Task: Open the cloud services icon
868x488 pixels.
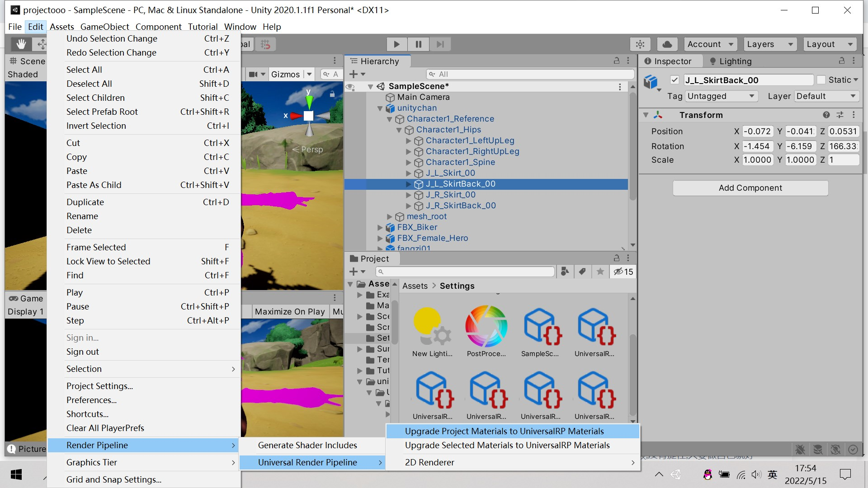Action: [x=667, y=44]
